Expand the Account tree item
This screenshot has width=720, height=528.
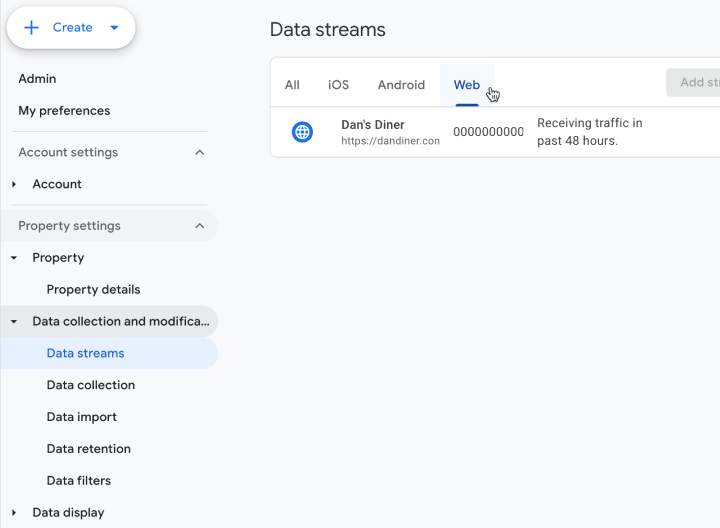(14, 184)
